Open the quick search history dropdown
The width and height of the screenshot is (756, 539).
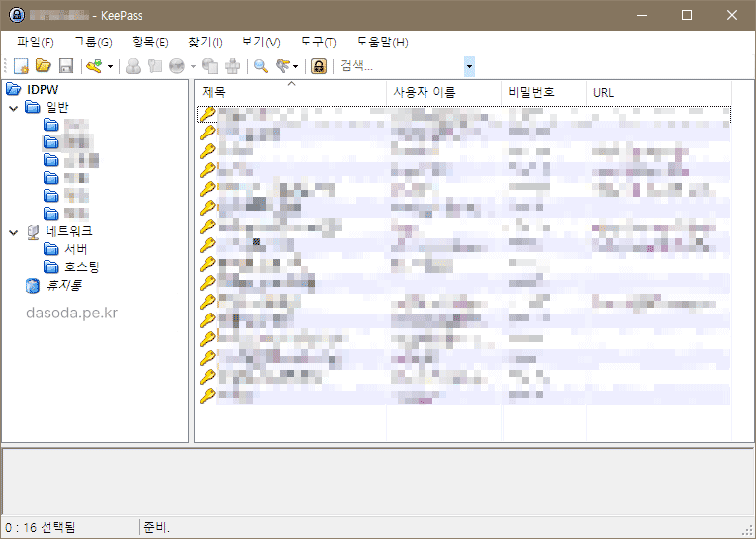coord(470,66)
